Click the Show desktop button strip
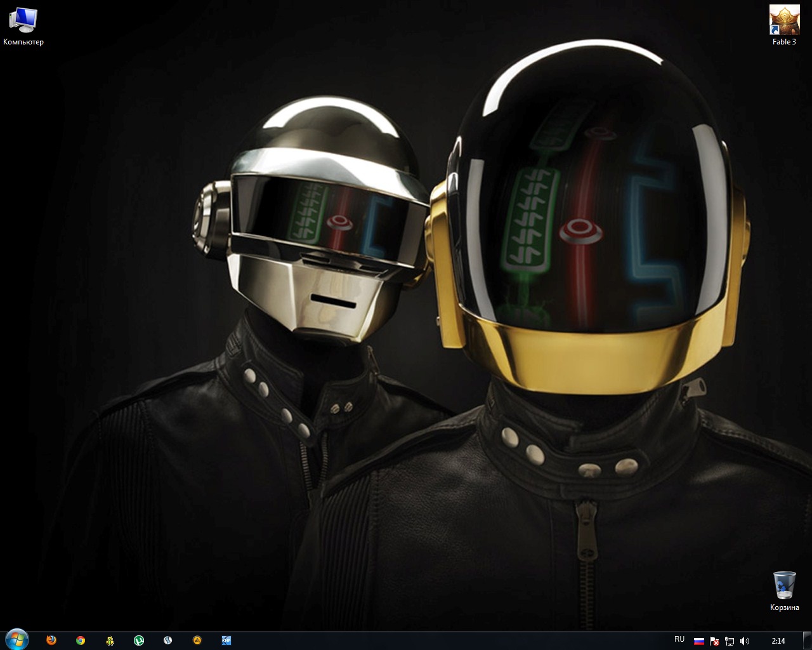The width and height of the screenshot is (812, 650). pos(808,640)
